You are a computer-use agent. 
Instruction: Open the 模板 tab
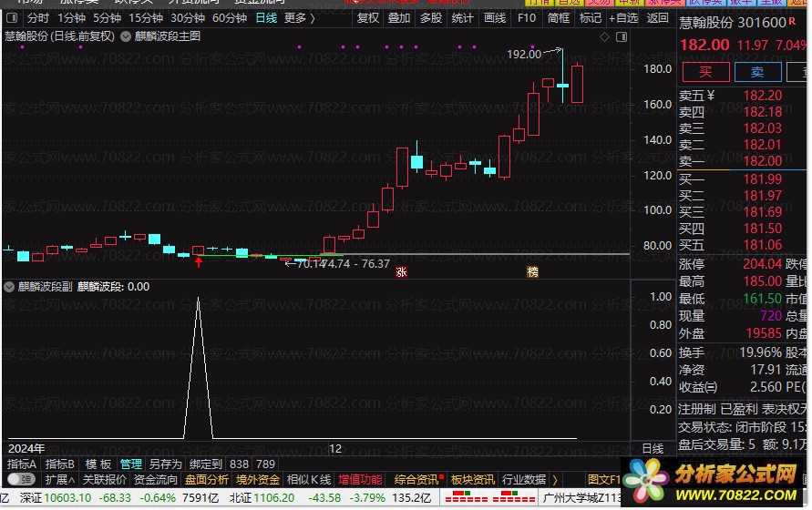click(x=98, y=464)
